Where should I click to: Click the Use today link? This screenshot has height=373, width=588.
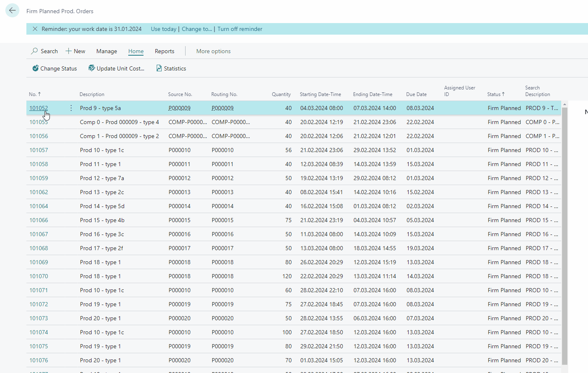pos(163,29)
